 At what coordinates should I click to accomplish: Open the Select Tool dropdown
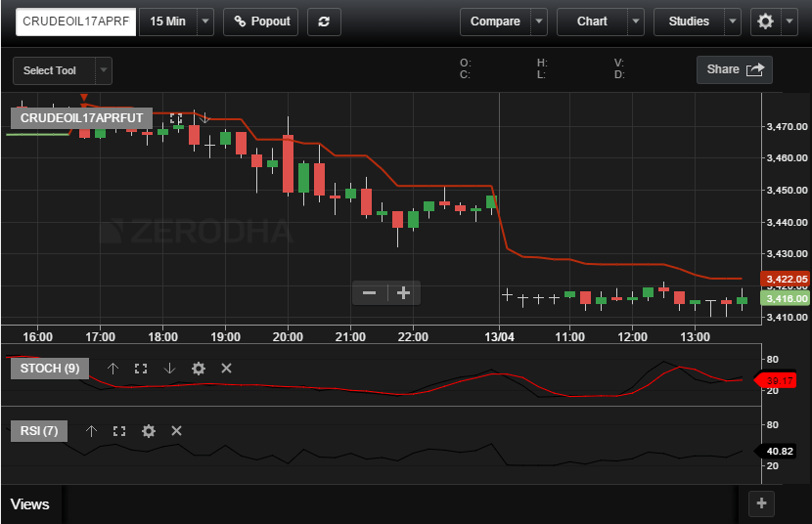[x=103, y=70]
